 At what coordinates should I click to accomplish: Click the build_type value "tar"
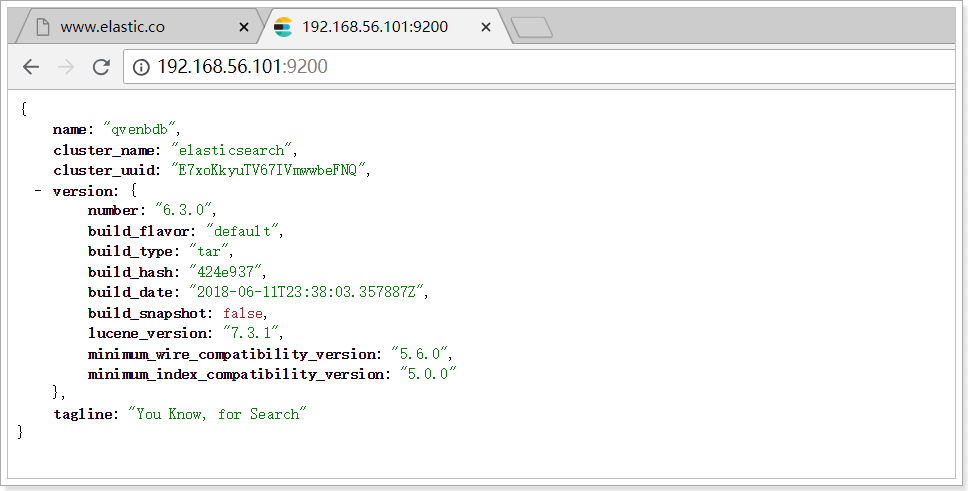209,251
